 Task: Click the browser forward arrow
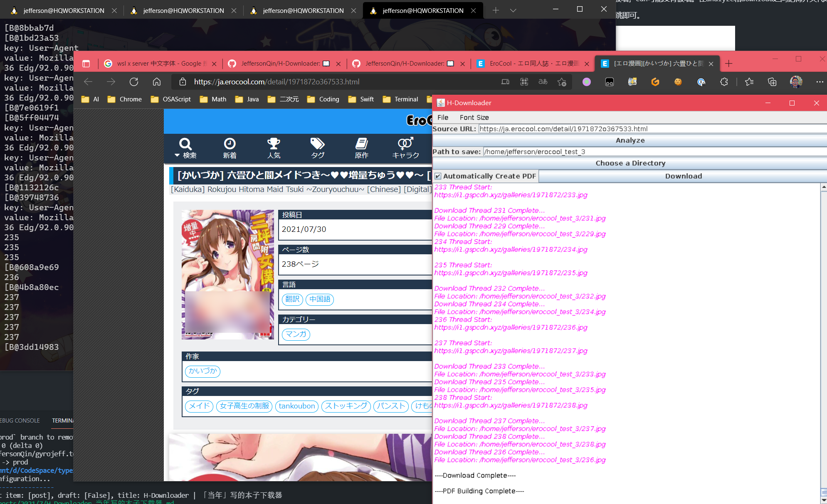(111, 82)
